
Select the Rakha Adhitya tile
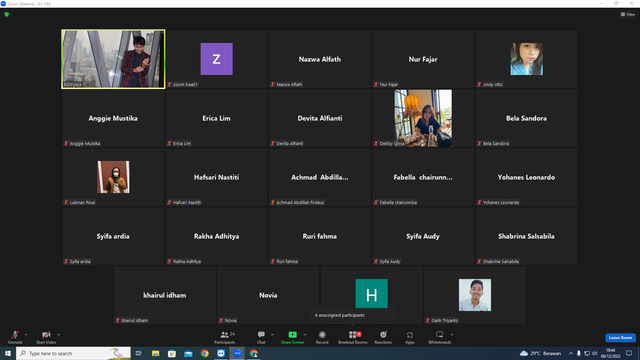pyautogui.click(x=216, y=236)
